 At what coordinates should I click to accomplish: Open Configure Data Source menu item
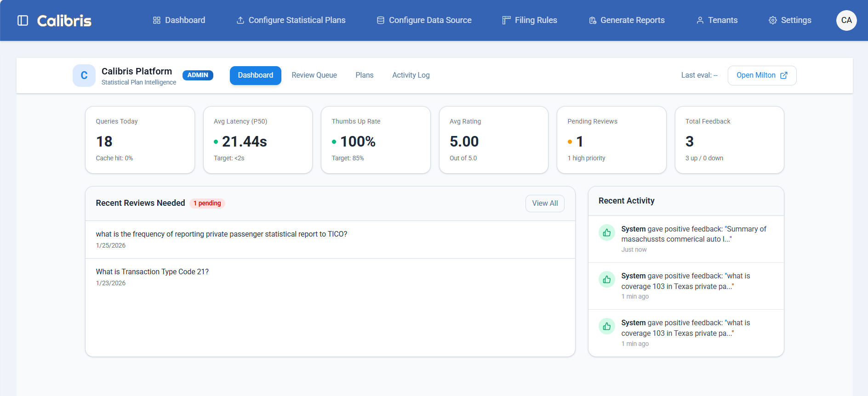424,20
